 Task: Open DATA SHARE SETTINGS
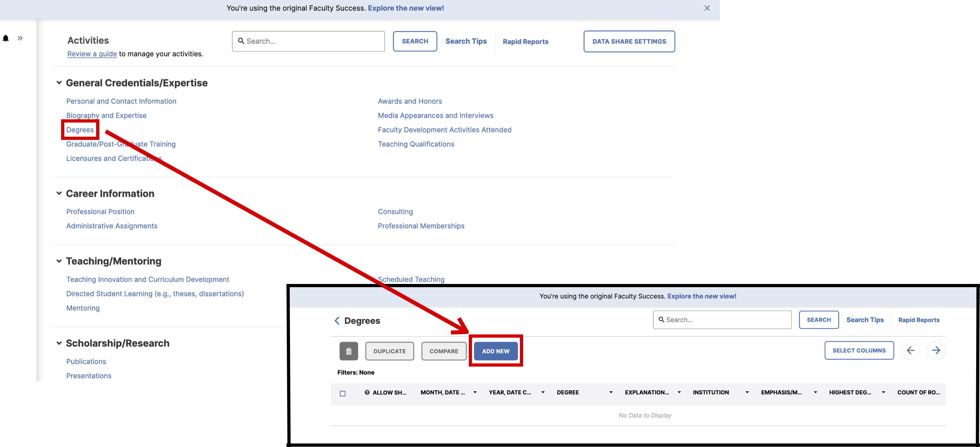(x=629, y=41)
